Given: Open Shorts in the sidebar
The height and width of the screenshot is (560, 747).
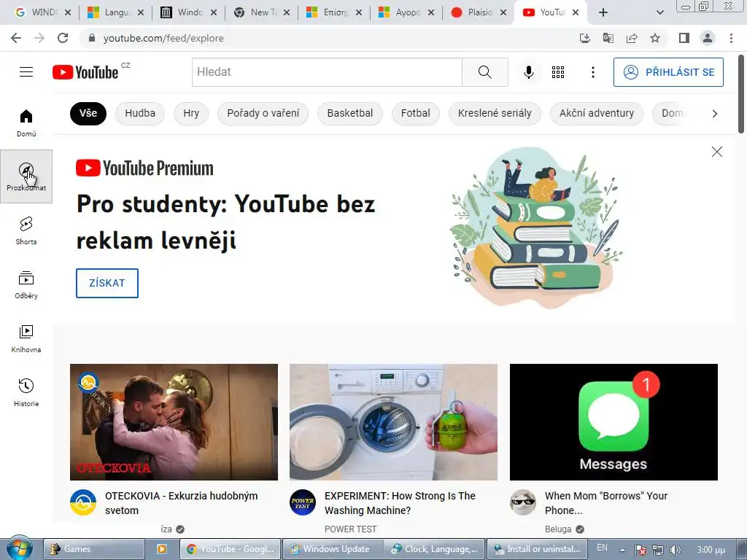Looking at the screenshot, I should [x=26, y=231].
